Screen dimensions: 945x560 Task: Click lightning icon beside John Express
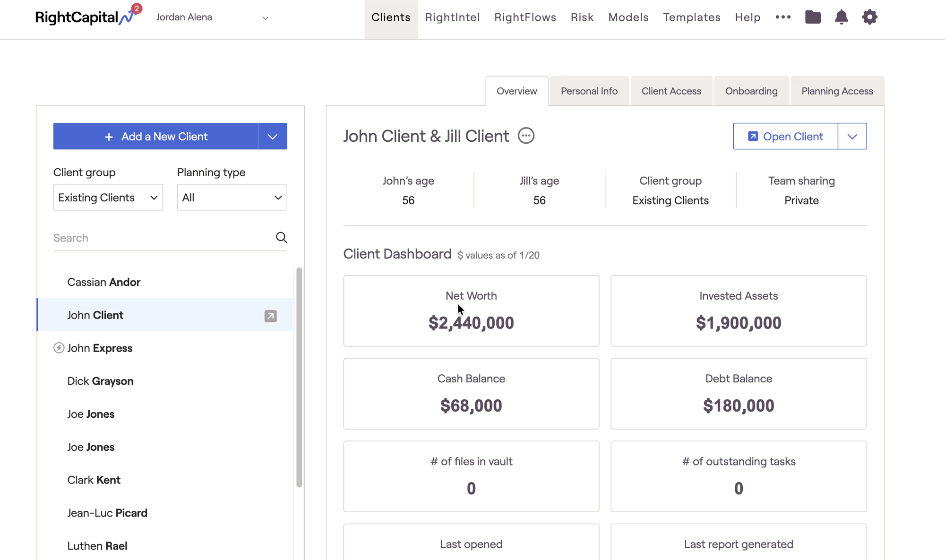tap(59, 348)
